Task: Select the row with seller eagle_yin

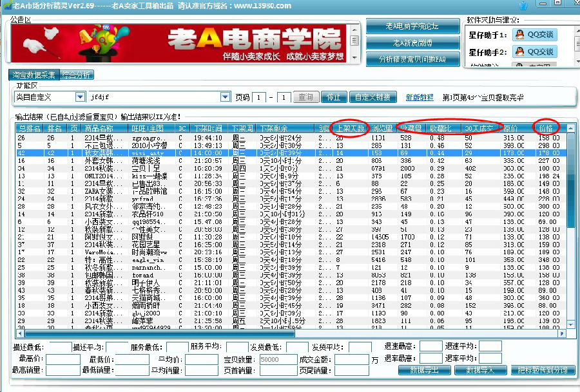Action: click(291, 260)
